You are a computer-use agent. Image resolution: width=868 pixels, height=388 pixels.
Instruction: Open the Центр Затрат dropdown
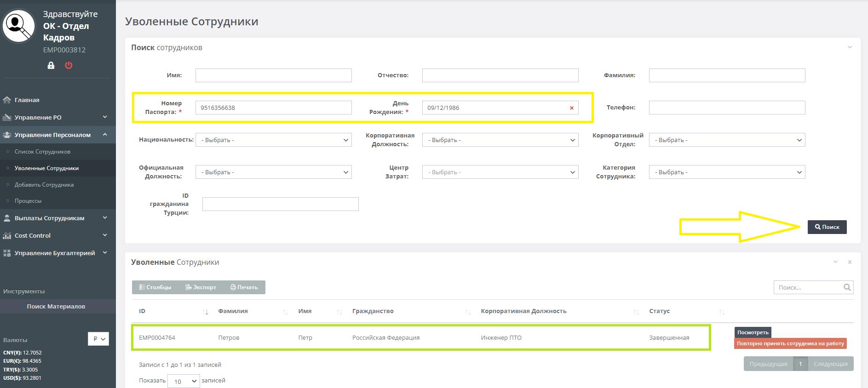500,172
